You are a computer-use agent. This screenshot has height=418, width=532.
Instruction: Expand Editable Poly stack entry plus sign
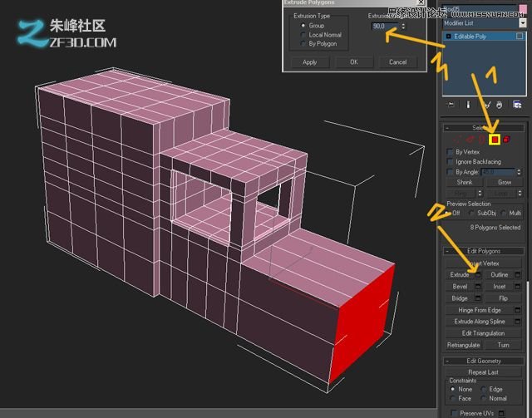pos(449,36)
